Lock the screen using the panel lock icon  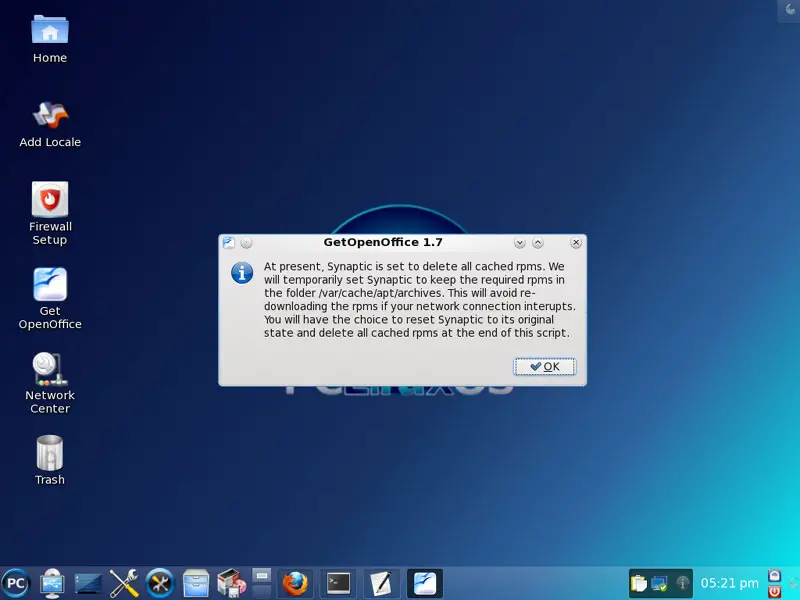click(774, 576)
